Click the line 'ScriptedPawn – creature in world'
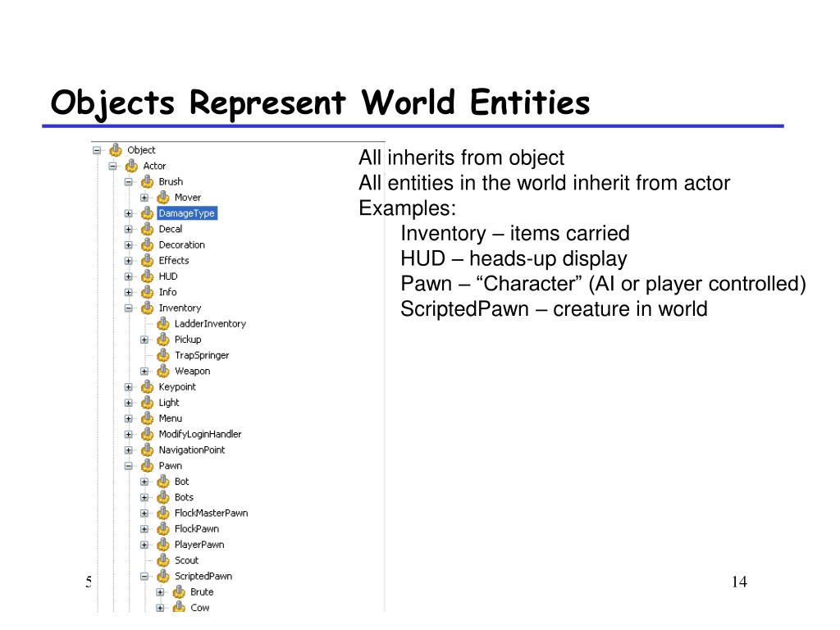The width and height of the screenshot is (840, 630). (554, 309)
